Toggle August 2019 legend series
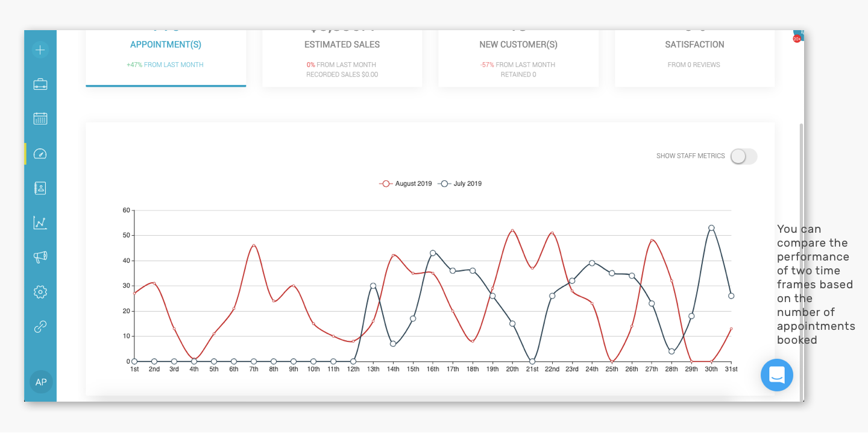This screenshot has height=433, width=868. click(x=406, y=184)
